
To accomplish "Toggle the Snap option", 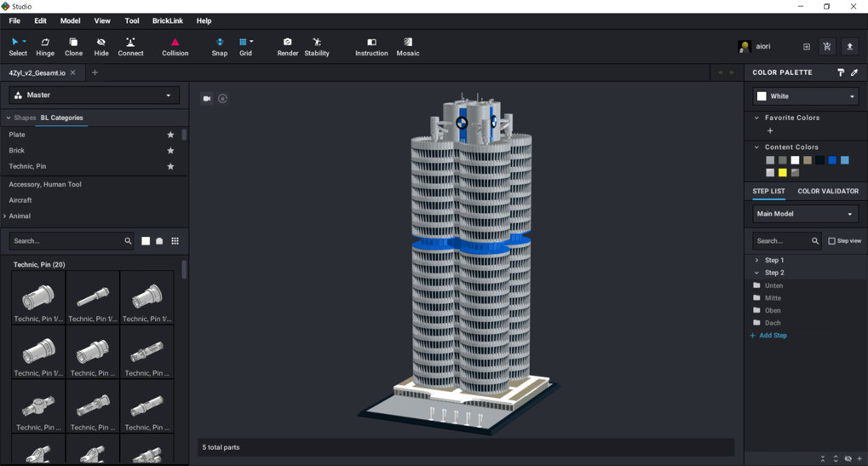I will (x=220, y=46).
